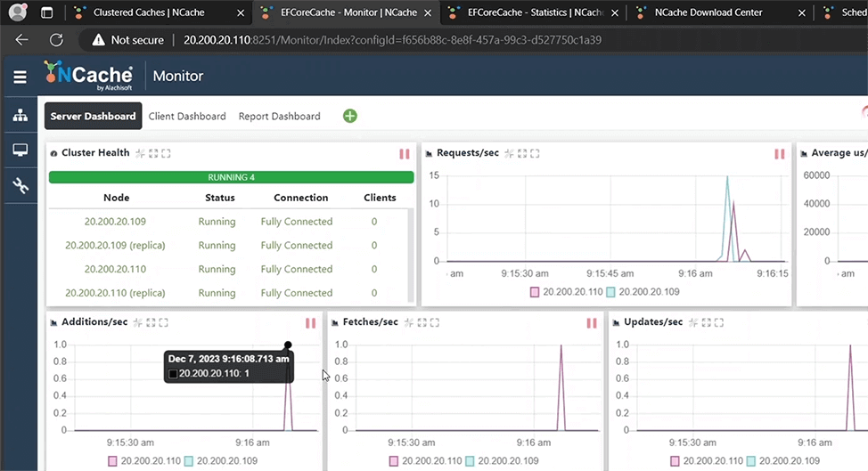Toggle 20.200.20.109 legend swatch in Fetches/sec
Viewport: 868px width, 471px height.
click(x=470, y=461)
